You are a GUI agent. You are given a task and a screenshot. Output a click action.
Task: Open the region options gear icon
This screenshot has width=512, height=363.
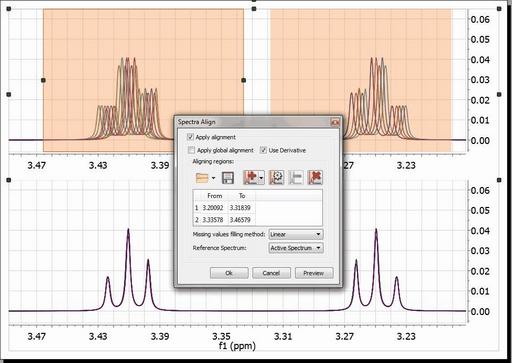[277, 177]
